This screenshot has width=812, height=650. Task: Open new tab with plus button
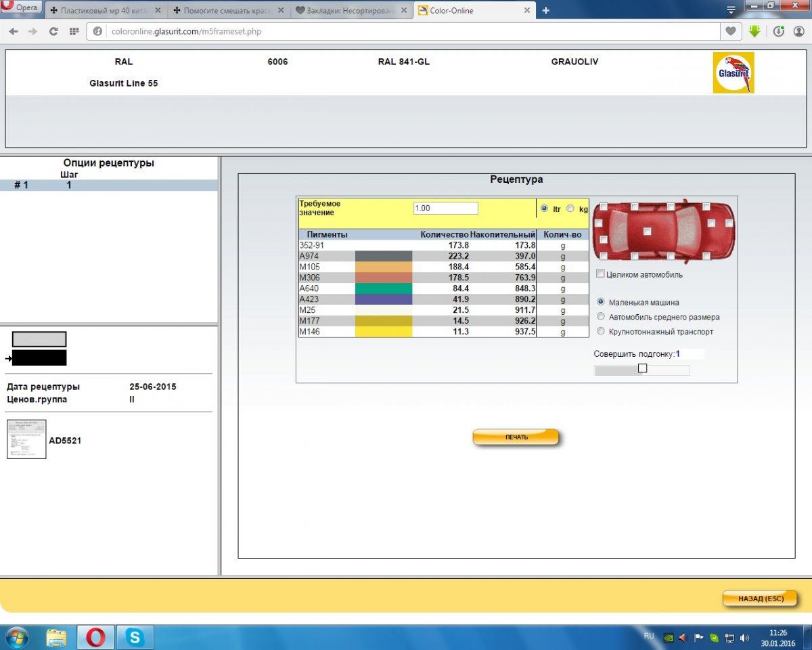point(545,10)
